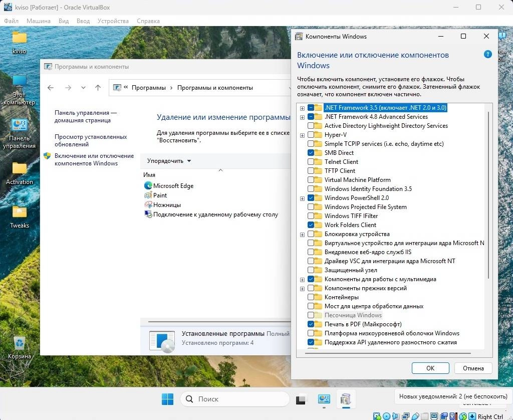Open the Устройства menu
Viewport: 513px width, 420px height.
[113, 21]
